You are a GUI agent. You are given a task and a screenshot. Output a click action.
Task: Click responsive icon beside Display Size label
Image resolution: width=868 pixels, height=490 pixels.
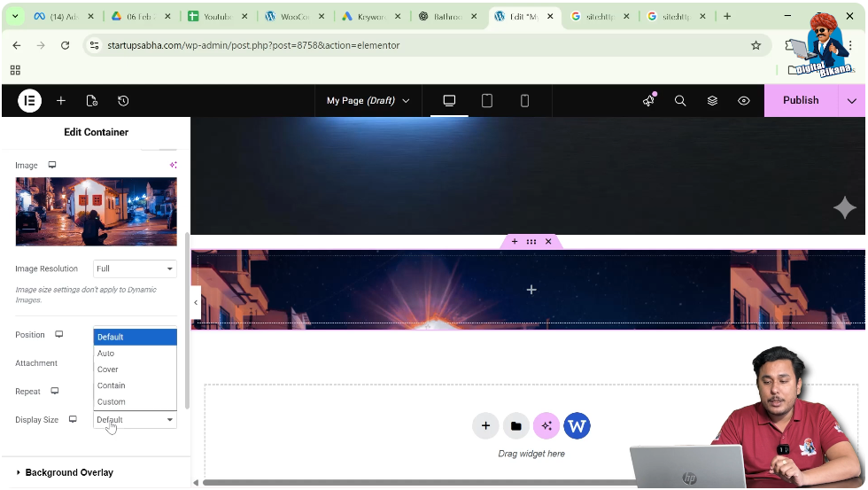point(73,419)
